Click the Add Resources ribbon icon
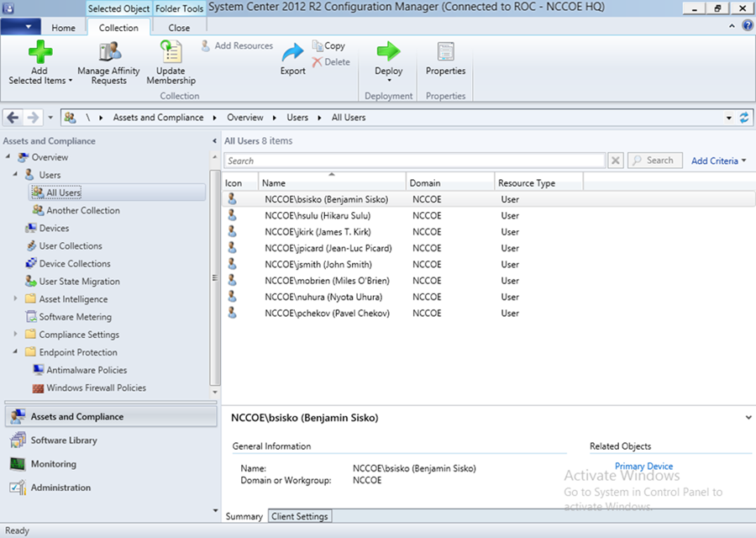The width and height of the screenshot is (756, 538). click(206, 46)
